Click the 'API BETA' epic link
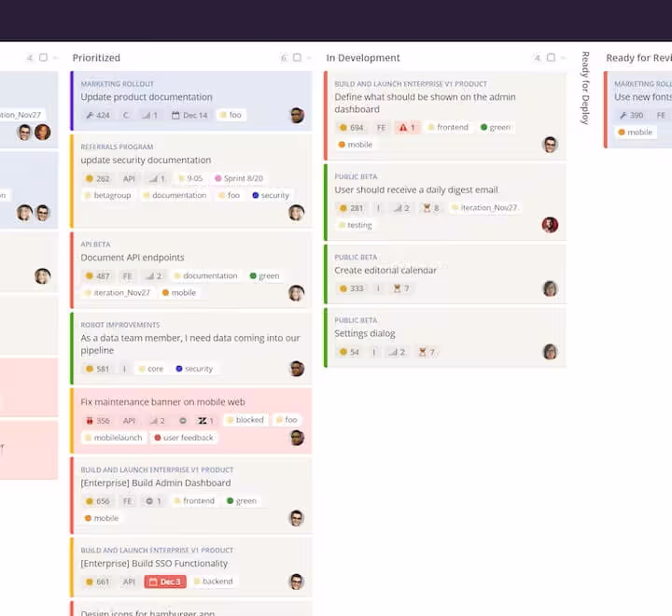Screen dimensions: 672x616 (95, 245)
